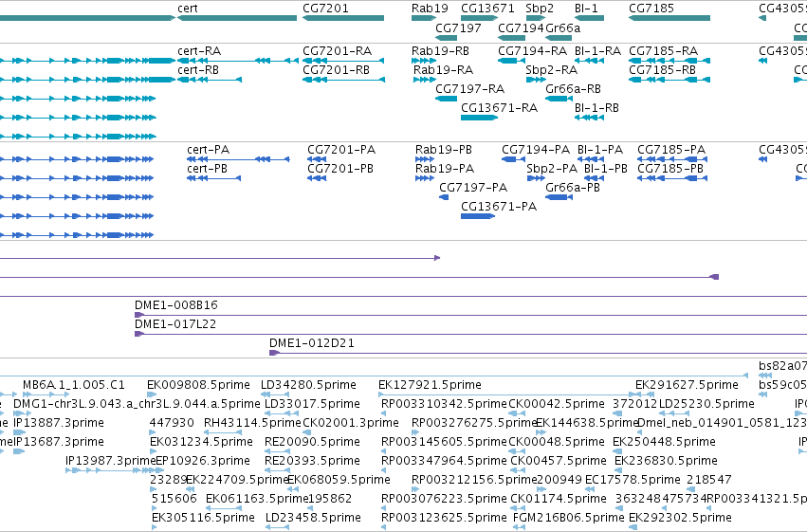
Task: Select the Rab19-PB protein feature
Action: pyautogui.click(x=425, y=159)
